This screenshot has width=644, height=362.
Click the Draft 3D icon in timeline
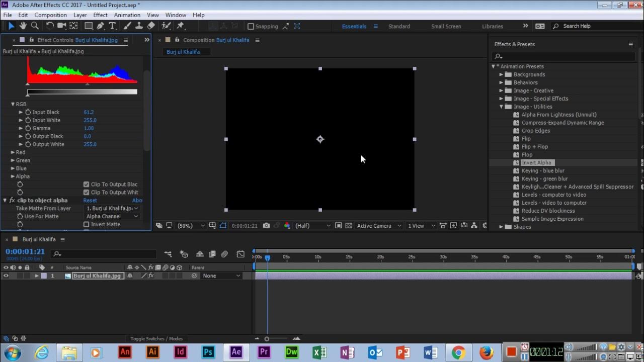click(x=184, y=254)
